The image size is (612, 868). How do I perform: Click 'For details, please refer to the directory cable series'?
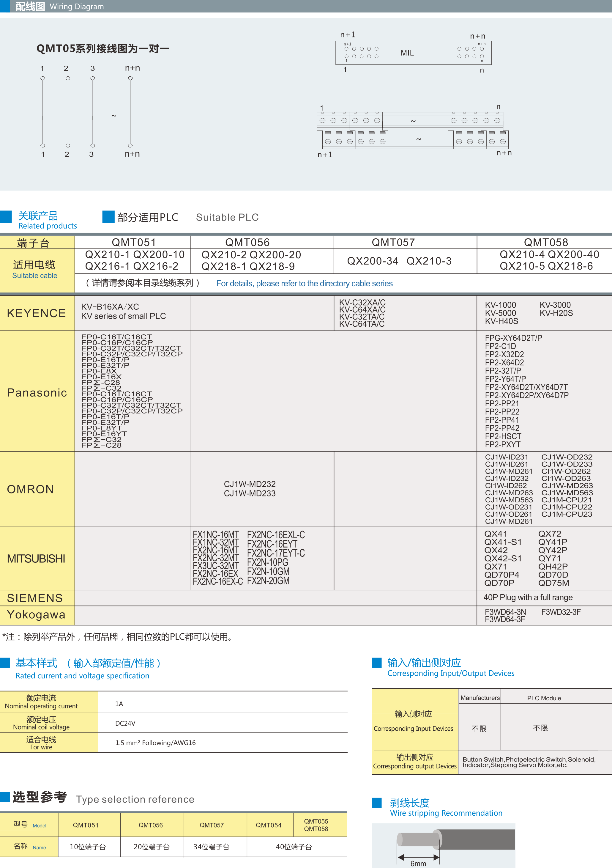[x=305, y=284]
